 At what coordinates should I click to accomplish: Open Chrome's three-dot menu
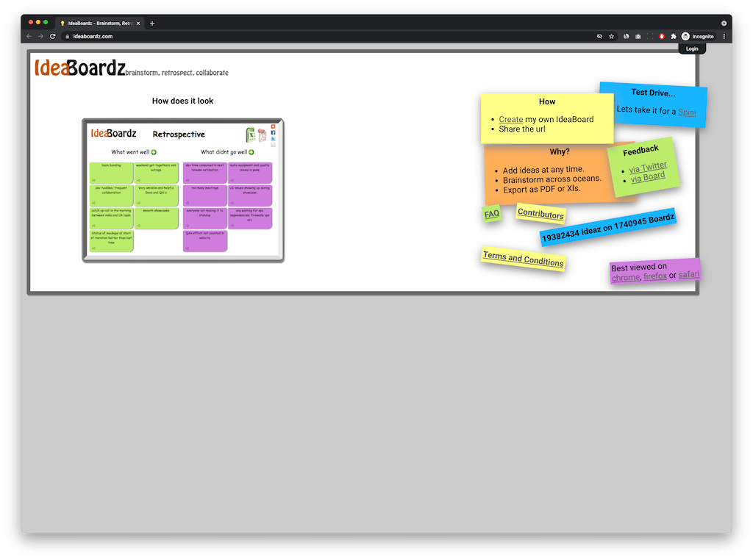(x=724, y=35)
